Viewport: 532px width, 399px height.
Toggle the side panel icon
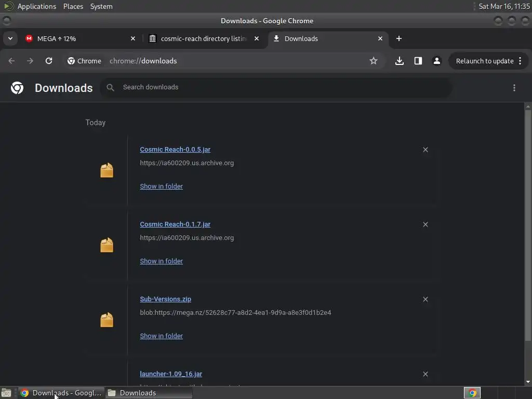418,61
